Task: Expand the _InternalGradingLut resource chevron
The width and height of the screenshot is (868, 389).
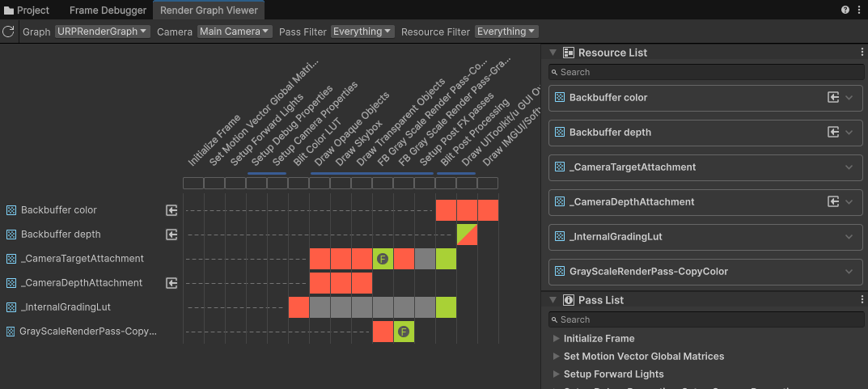Action: tap(849, 237)
